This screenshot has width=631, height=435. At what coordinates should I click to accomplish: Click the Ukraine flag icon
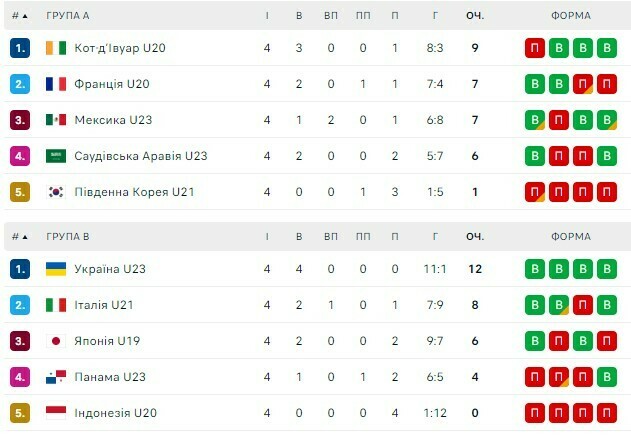[56, 269]
